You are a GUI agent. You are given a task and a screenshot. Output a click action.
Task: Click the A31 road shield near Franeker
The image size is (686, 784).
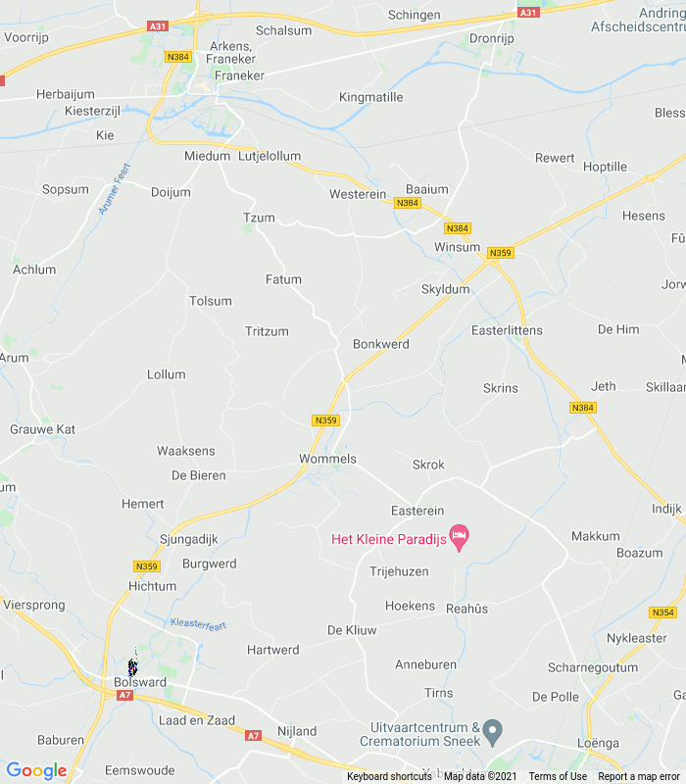[x=158, y=26]
